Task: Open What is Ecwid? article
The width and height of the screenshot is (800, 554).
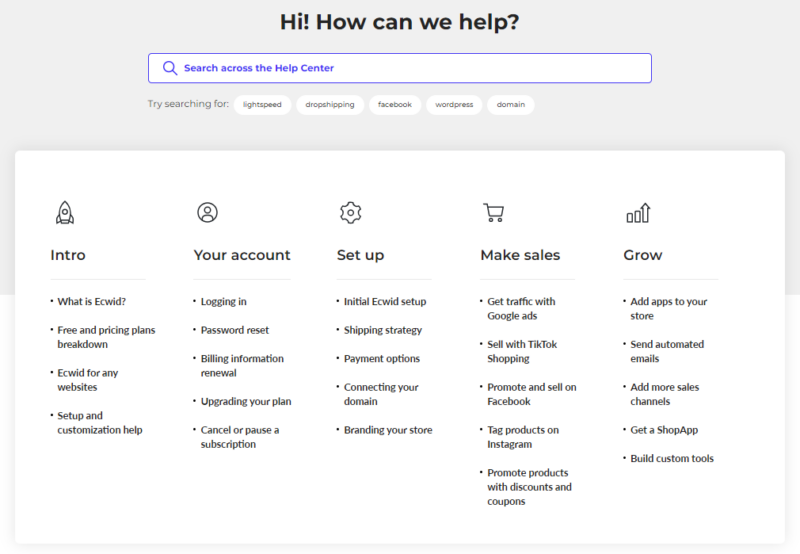Action: tap(91, 301)
